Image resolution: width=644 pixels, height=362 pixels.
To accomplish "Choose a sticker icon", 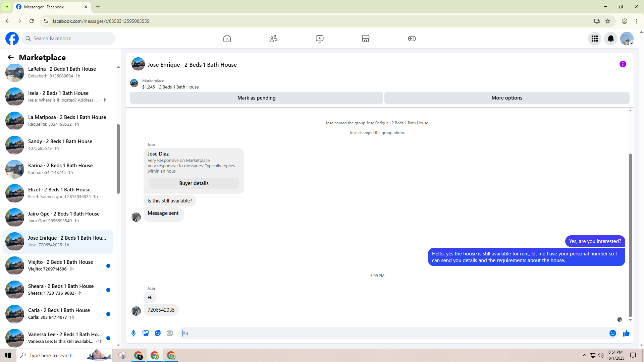I will click(158, 333).
